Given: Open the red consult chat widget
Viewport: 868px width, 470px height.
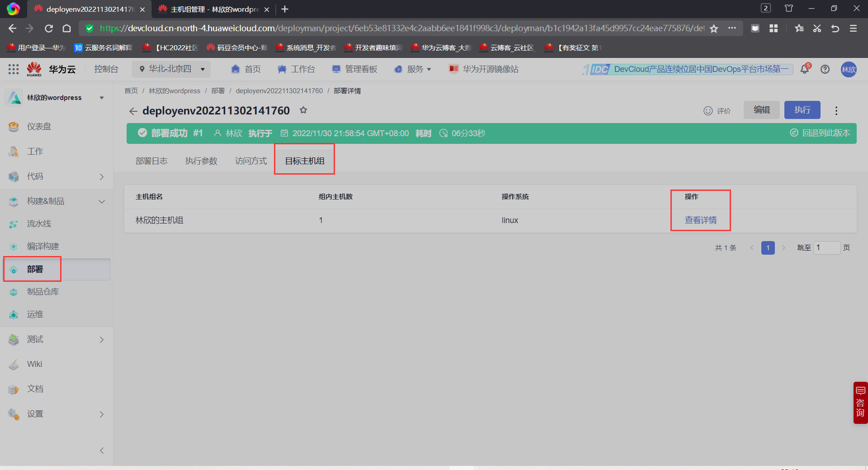Looking at the screenshot, I should pyautogui.click(x=860, y=403).
